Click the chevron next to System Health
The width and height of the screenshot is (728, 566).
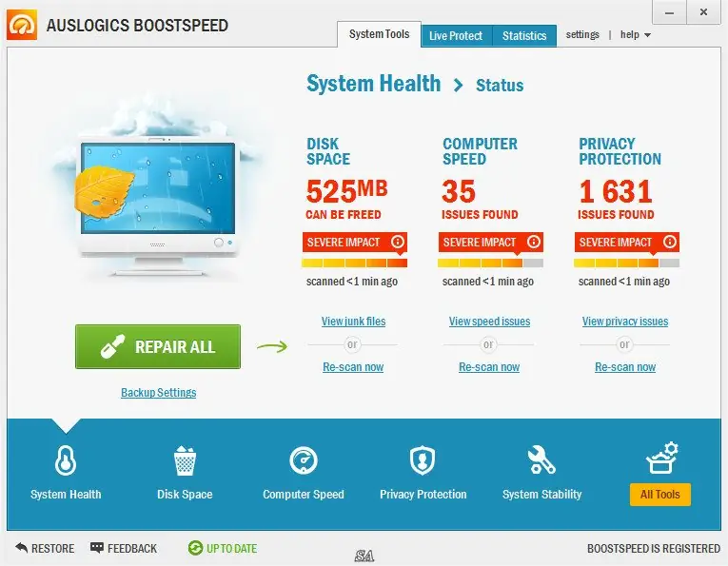coord(458,86)
